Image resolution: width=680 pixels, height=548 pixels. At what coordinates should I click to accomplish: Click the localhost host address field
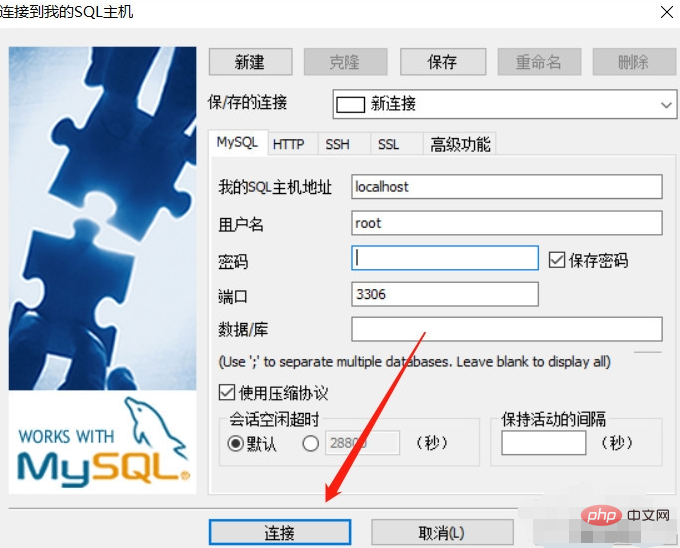(507, 187)
